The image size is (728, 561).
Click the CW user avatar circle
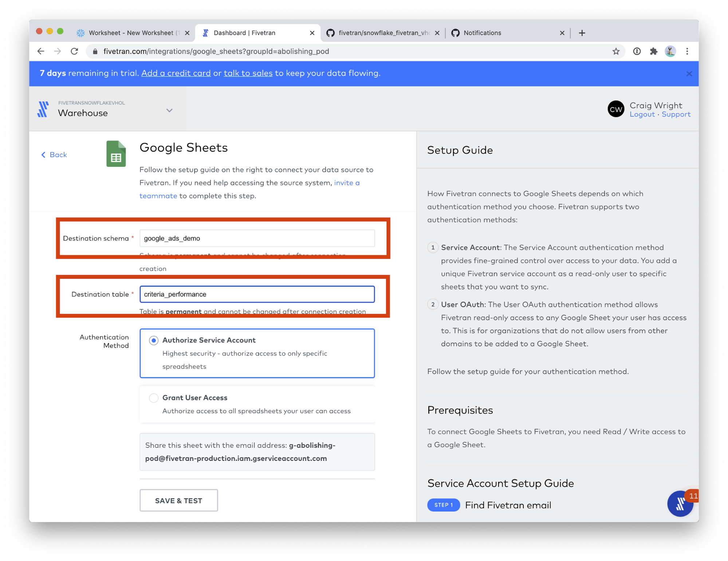(x=616, y=109)
